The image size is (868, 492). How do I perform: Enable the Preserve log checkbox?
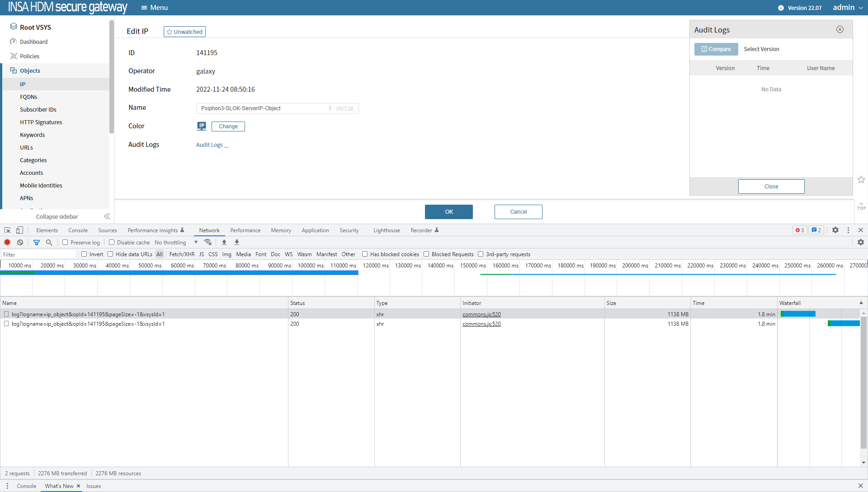click(65, 243)
